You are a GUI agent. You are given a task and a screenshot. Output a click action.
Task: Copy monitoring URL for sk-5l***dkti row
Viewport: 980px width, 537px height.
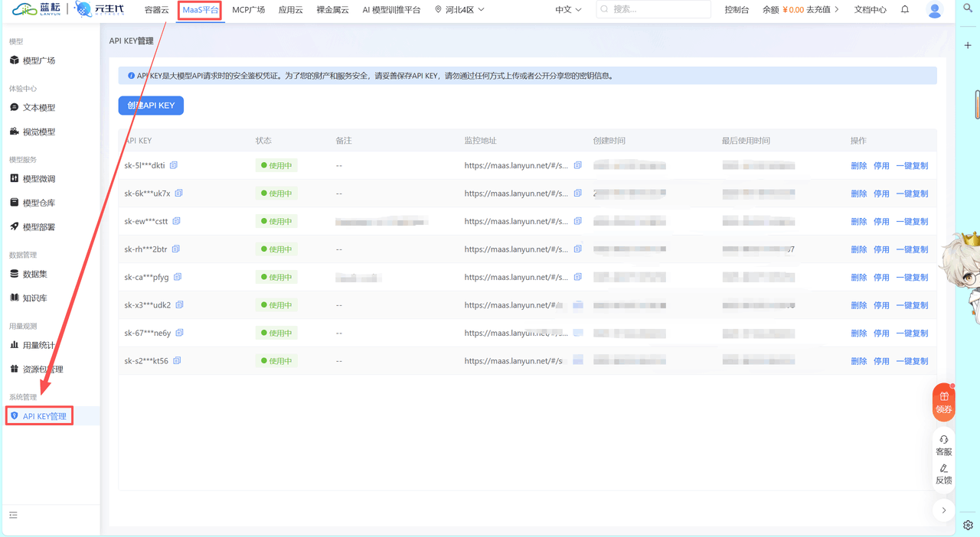coord(578,165)
